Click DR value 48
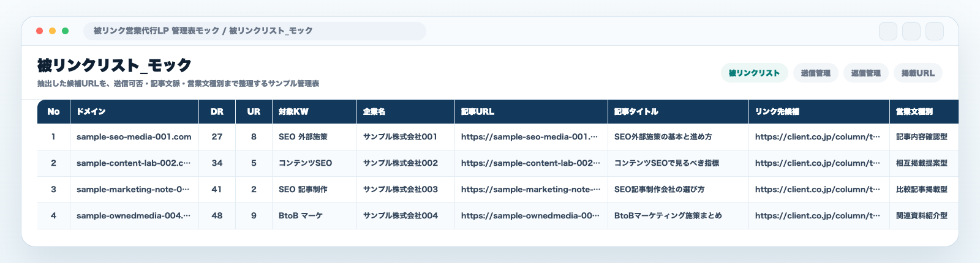The width and height of the screenshot is (980, 263). (x=217, y=216)
